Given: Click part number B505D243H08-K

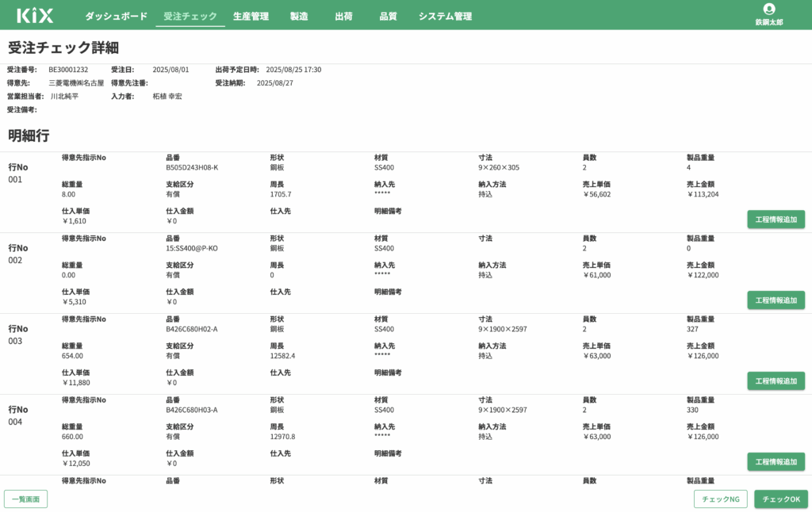Looking at the screenshot, I should tap(192, 168).
